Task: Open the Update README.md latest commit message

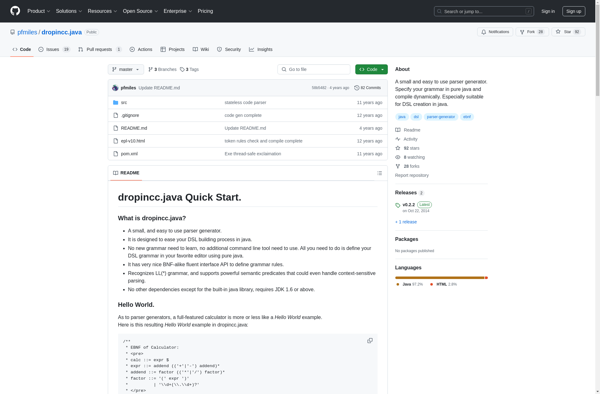Action: point(159,88)
